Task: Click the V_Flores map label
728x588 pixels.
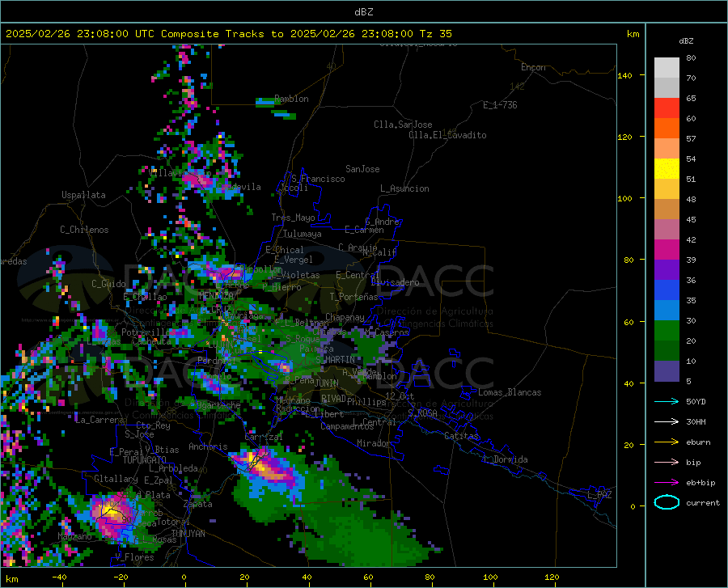Action: pos(134,557)
